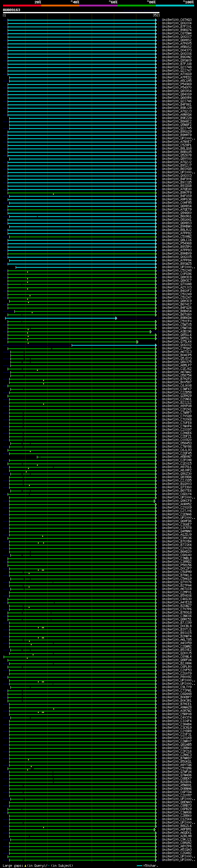
Task: Select the UniRef100_C2GA82 label
Action: tap(177, 853)
